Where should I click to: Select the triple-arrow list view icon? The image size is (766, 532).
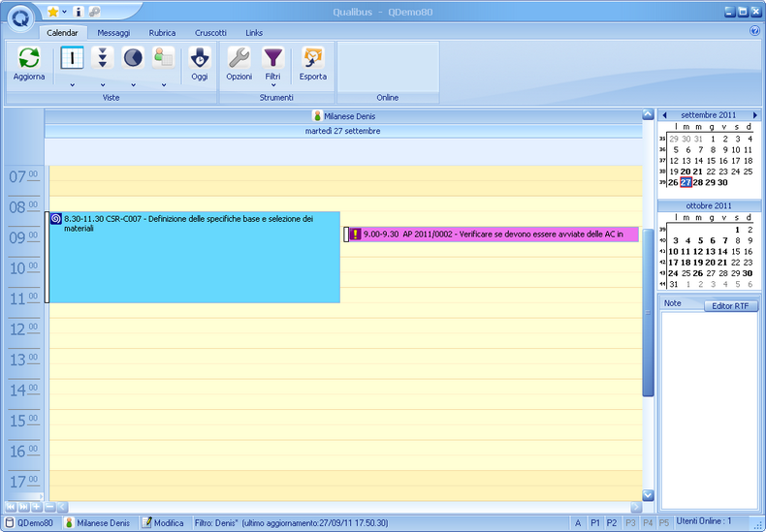click(103, 57)
